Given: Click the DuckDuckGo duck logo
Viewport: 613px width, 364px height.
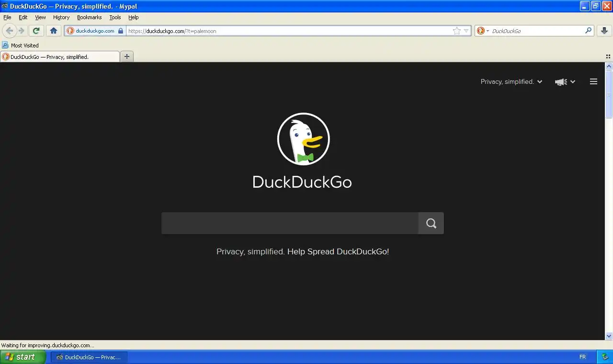Looking at the screenshot, I should point(304,139).
